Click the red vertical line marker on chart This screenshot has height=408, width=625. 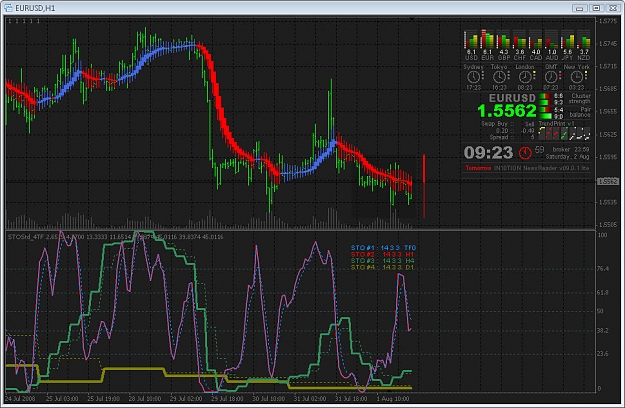pyautogui.click(x=424, y=186)
